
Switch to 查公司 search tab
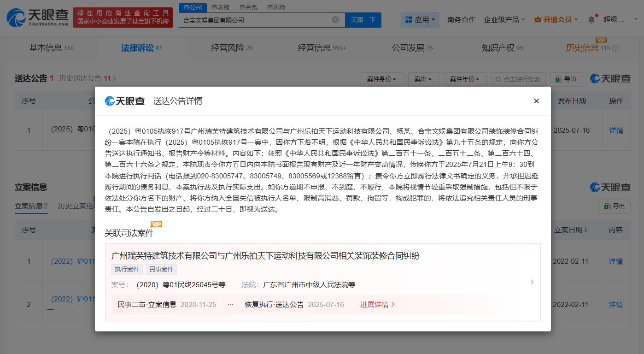193,7
